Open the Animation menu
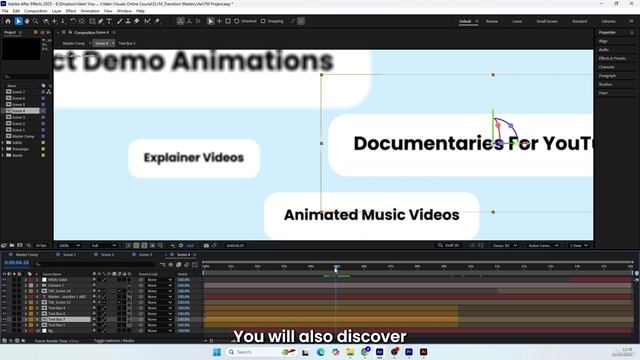Viewport: 640px width, 360px height. 90,11
